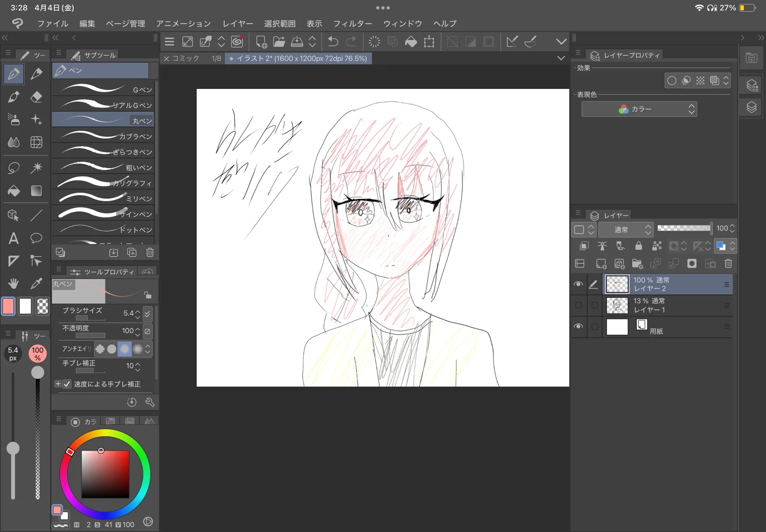Open the 編集 menu
Viewport: 766px width, 532px height.
pyautogui.click(x=87, y=23)
